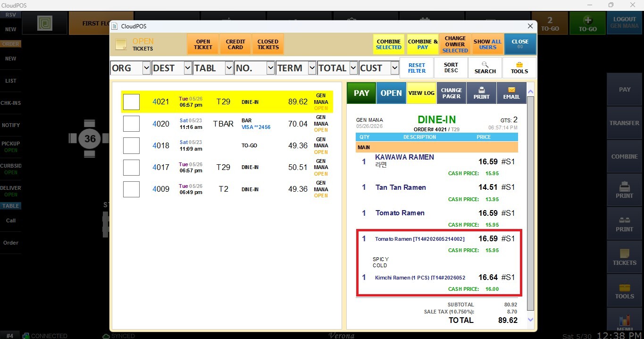Open the TOOLS toolbox button in dialog

coord(519,68)
